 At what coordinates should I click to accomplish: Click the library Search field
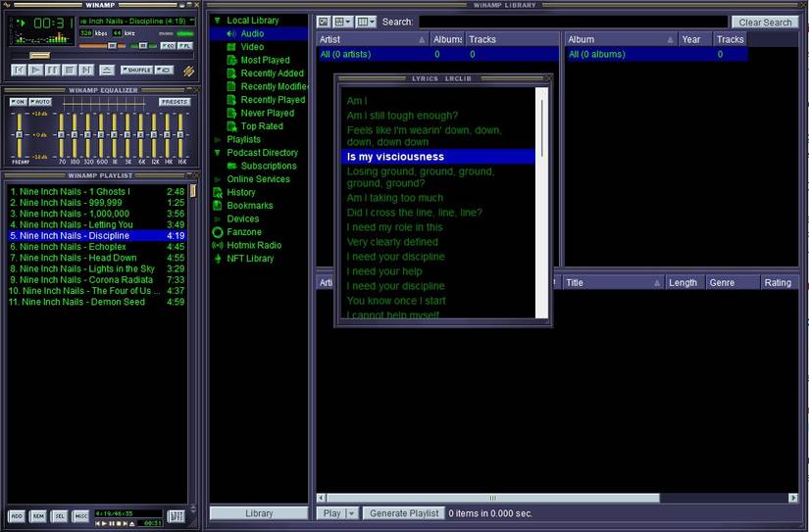click(574, 22)
